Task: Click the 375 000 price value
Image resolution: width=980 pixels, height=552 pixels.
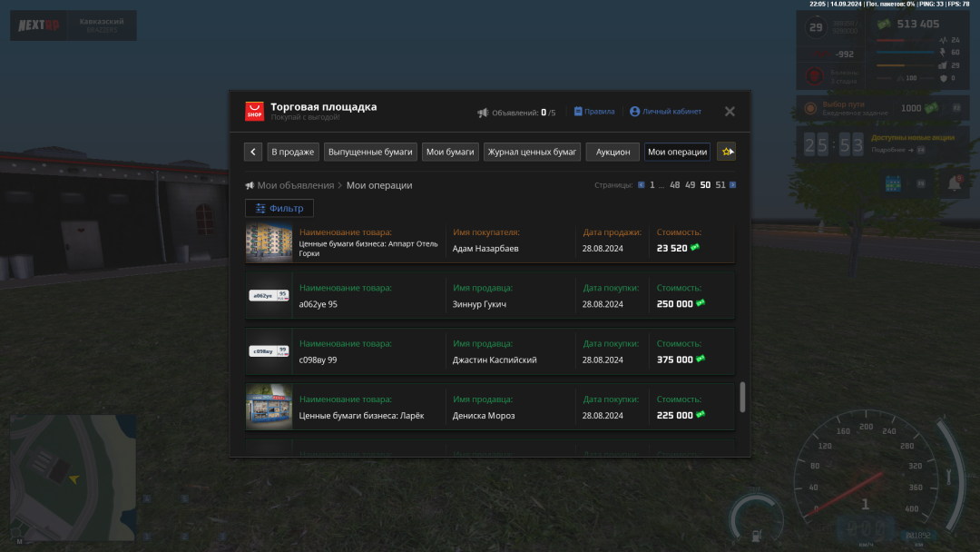Action: click(674, 360)
